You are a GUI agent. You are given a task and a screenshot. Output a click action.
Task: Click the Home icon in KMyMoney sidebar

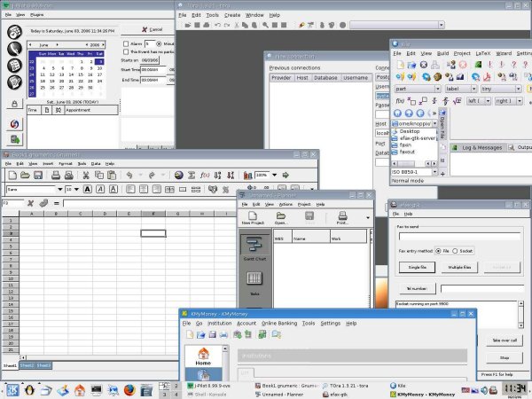tap(203, 353)
